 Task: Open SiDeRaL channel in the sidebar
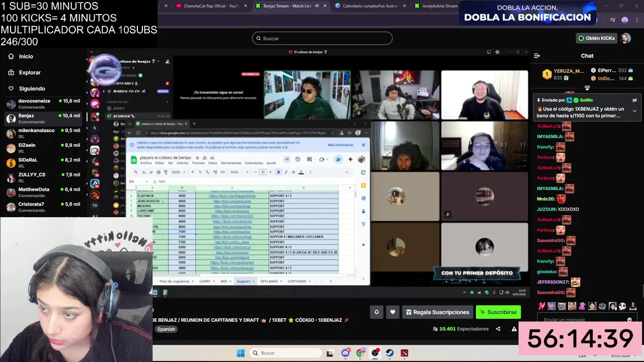pos(43,162)
